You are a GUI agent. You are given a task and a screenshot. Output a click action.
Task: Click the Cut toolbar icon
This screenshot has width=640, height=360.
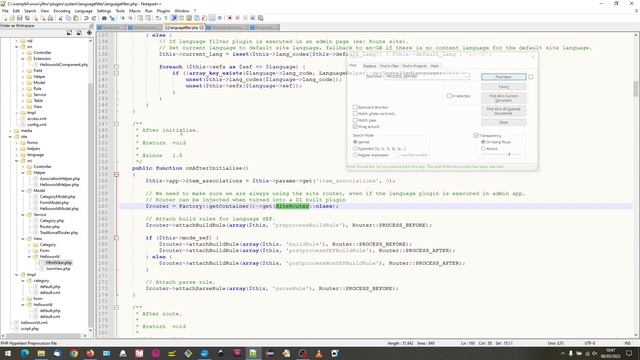tap(60, 18)
